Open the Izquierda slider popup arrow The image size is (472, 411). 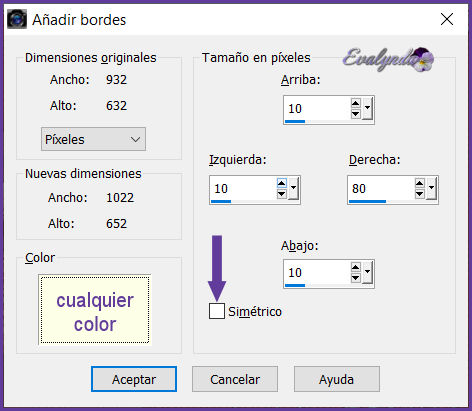(293, 188)
